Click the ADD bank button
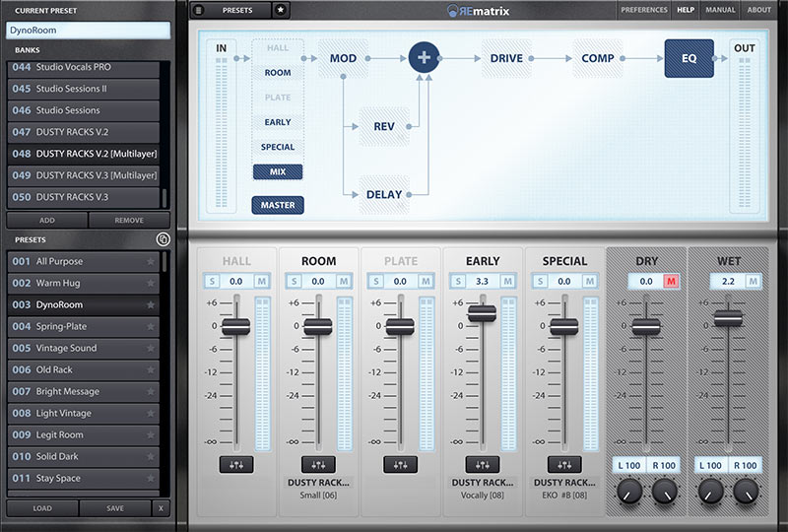The height and width of the screenshot is (532, 788). 46,221
